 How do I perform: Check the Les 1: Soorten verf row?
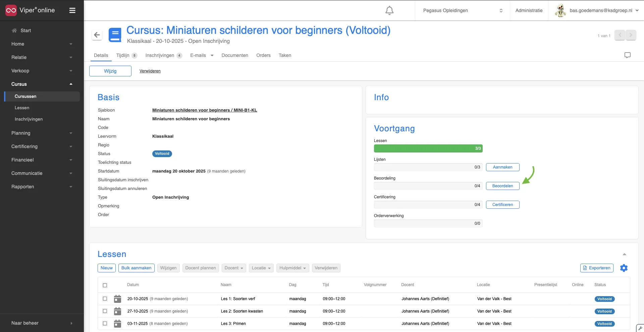pos(105,298)
